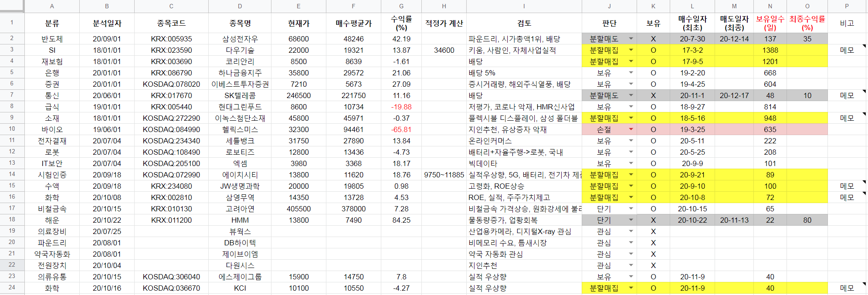Expand 보유 dropdown in 에스제이그룹 row
The image size is (868, 295).
631,277
